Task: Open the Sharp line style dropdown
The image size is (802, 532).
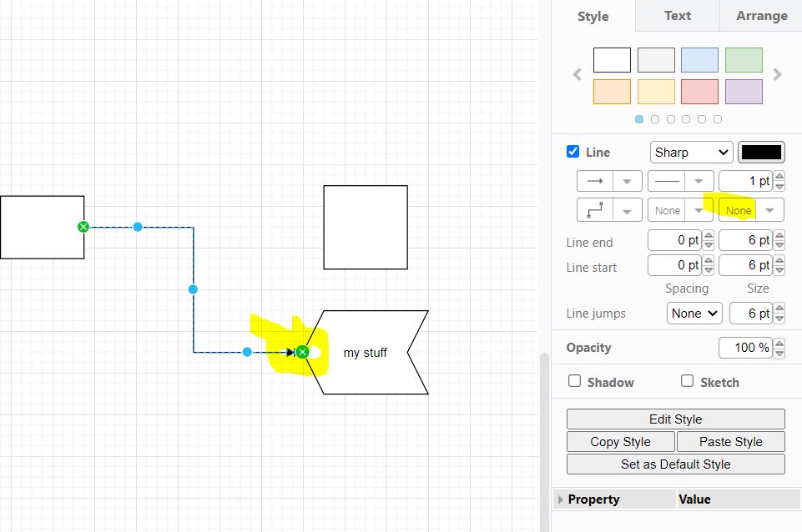Action: [x=690, y=152]
